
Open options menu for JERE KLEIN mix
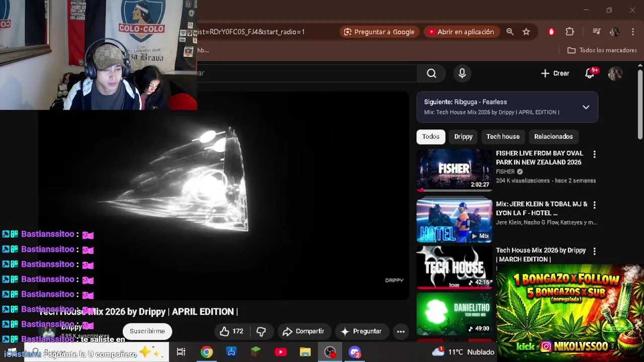pos(594,205)
